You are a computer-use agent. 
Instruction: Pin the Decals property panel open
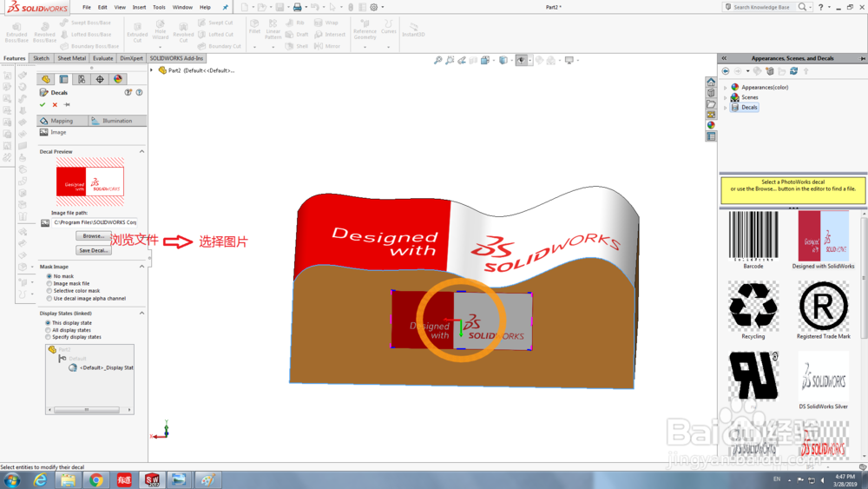[x=67, y=105]
